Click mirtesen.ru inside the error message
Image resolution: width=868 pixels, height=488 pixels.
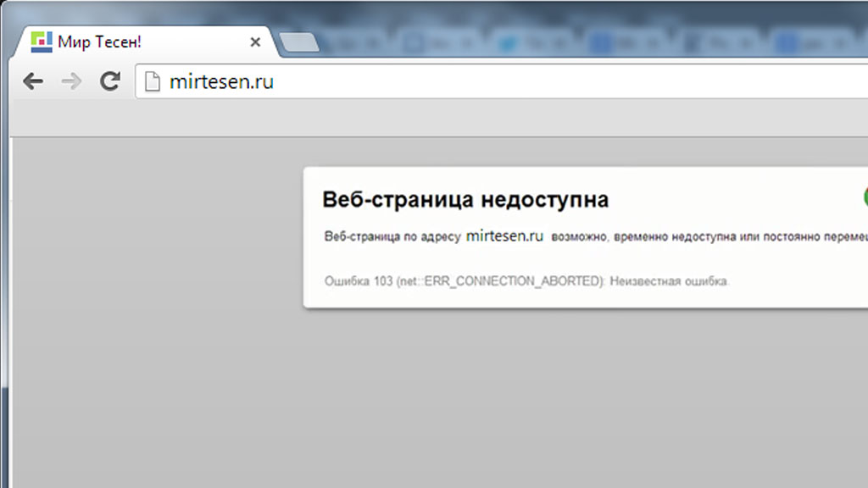505,236
